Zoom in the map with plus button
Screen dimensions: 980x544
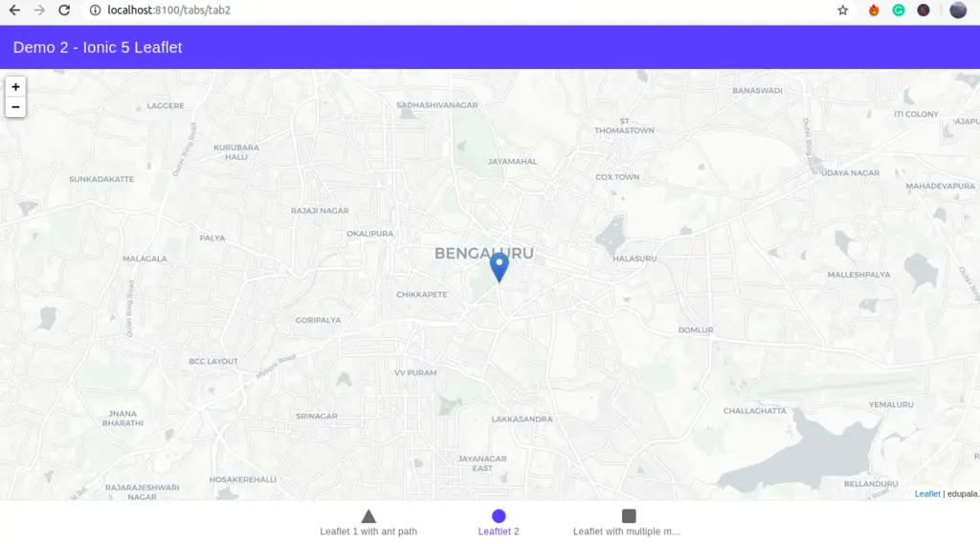[15, 87]
